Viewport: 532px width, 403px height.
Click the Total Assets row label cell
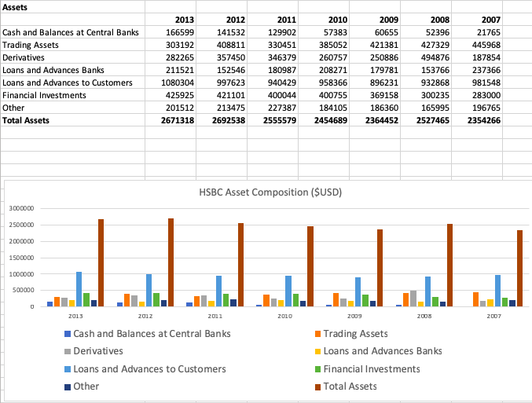point(72,120)
